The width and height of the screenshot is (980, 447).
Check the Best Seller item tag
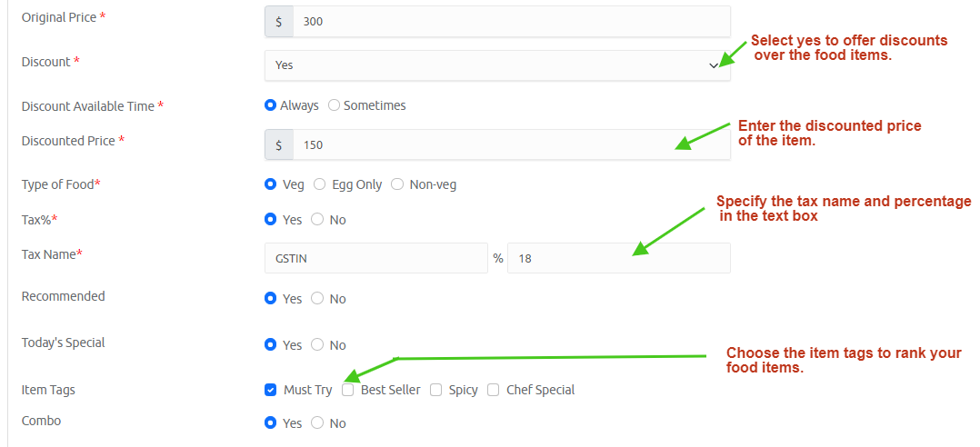(x=348, y=390)
